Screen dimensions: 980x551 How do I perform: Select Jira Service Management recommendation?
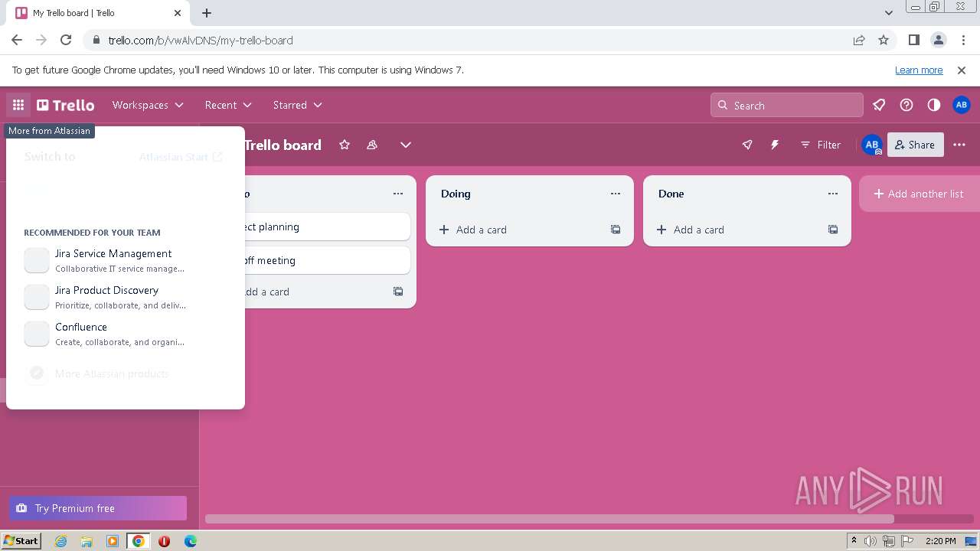[126, 260]
